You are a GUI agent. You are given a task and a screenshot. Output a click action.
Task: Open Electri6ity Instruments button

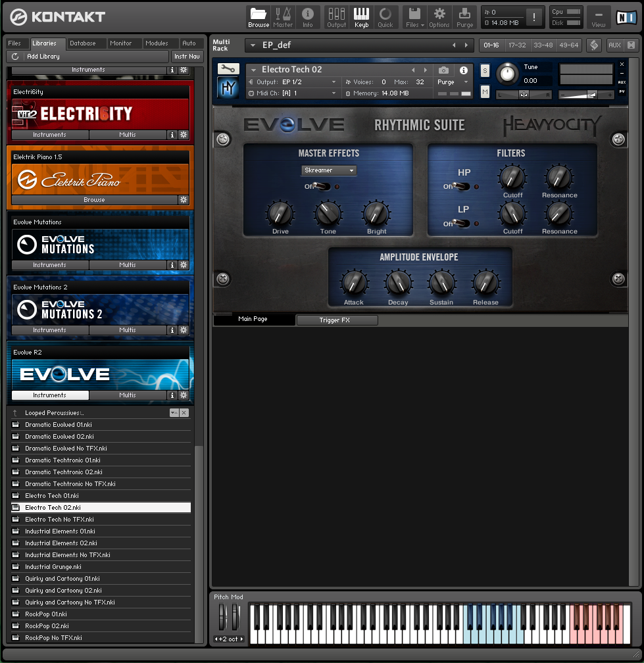click(x=50, y=134)
